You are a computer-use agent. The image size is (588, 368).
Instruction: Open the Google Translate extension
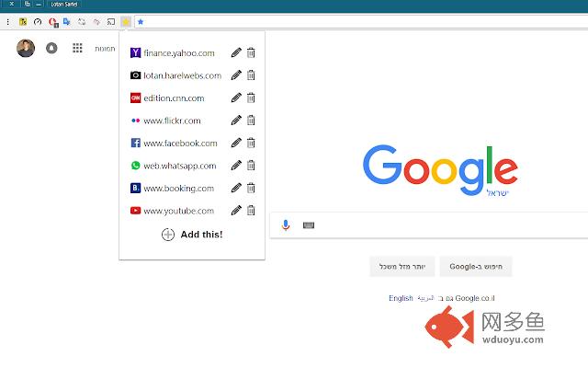[67, 22]
